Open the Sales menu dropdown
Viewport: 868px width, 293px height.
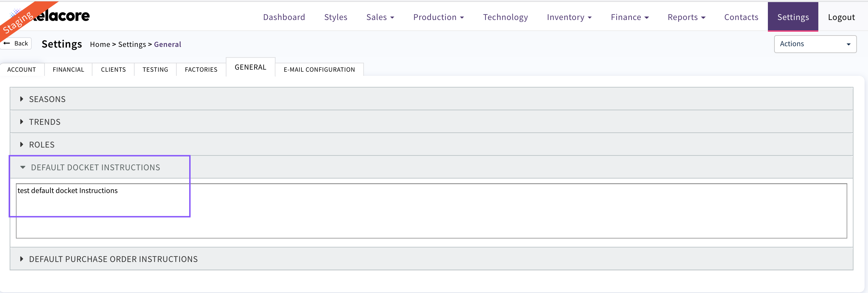[380, 17]
